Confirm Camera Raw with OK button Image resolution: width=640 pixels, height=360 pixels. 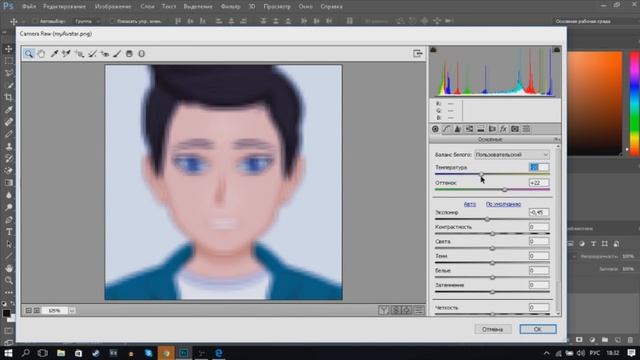[x=538, y=329]
